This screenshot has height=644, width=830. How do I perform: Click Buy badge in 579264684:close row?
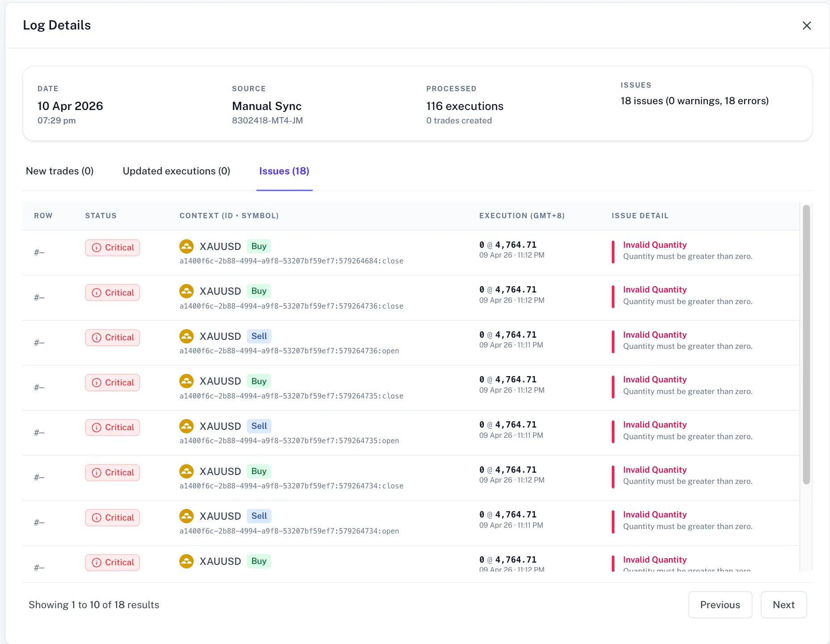258,246
